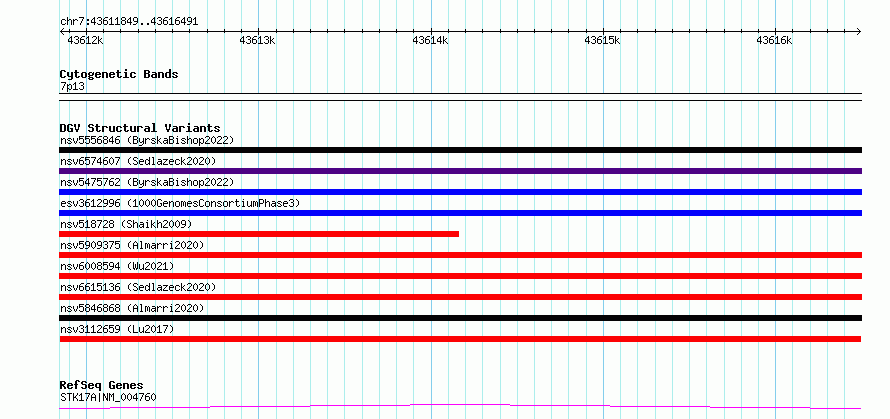Click the cytogenetic band 7p13 bar

(x=460, y=97)
